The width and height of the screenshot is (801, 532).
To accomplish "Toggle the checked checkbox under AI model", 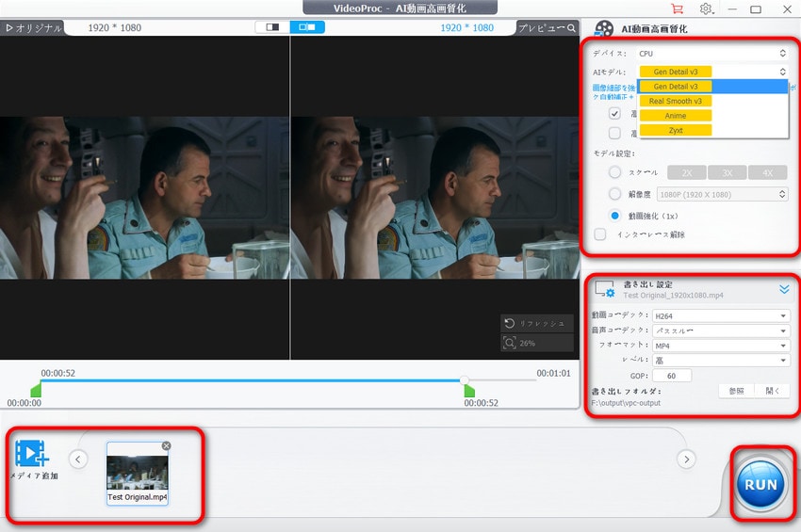I will (x=614, y=113).
